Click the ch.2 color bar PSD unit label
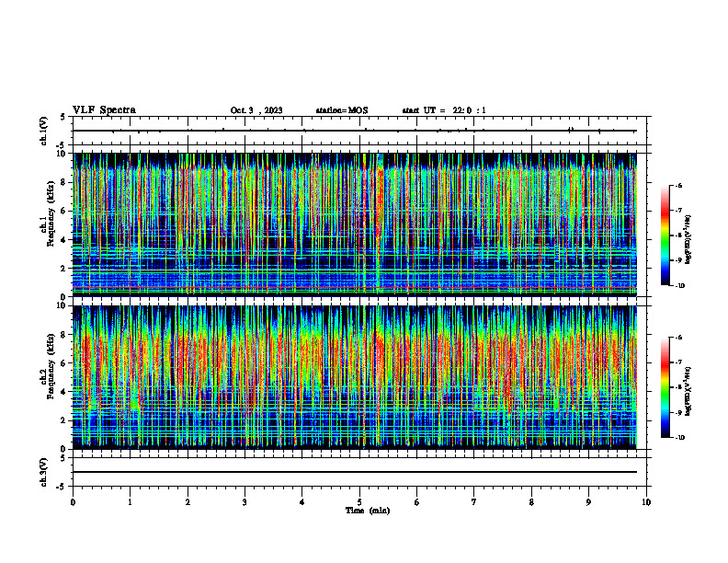The height and width of the screenshot is (563, 728). click(x=688, y=391)
